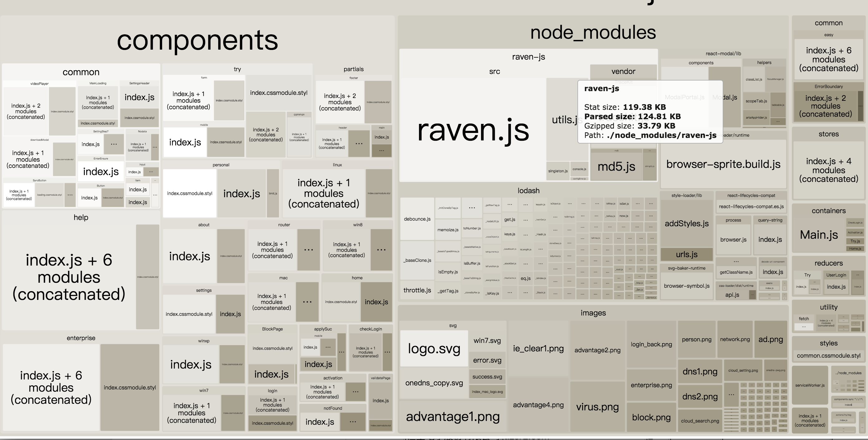Select the enterprise index.cssmodule.styl block
The image size is (868, 440).
coord(130,387)
